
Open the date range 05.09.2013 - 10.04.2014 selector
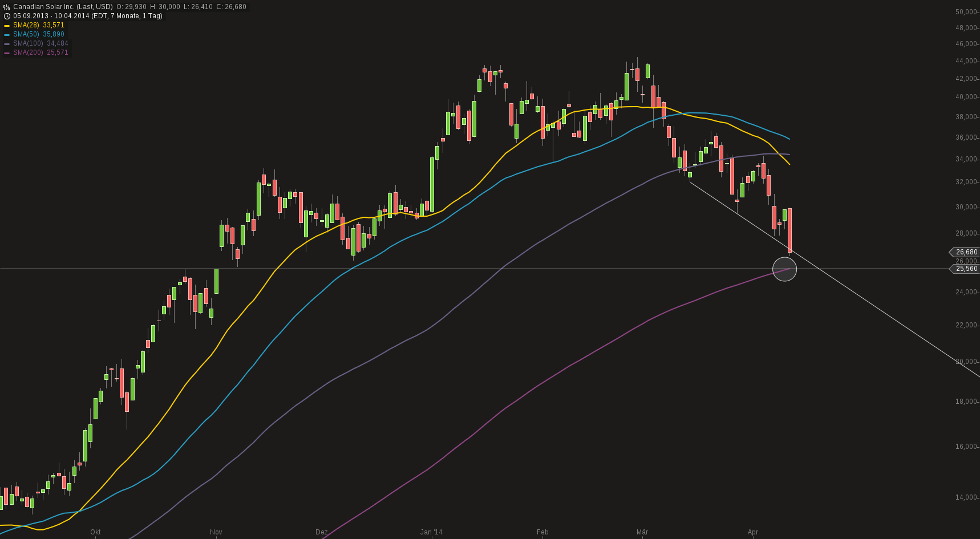(51, 15)
